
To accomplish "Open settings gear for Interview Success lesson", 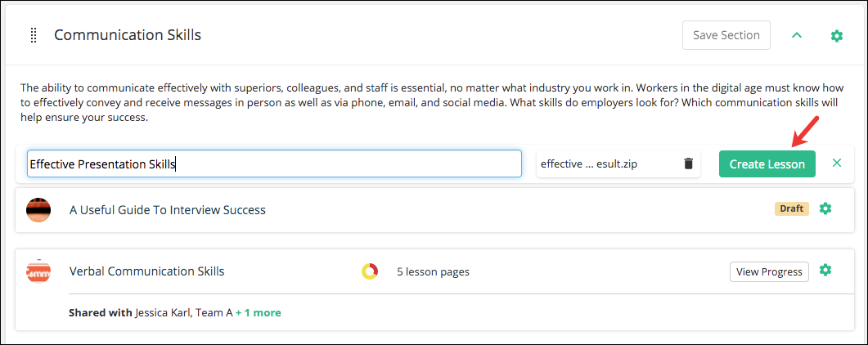I will coord(825,208).
